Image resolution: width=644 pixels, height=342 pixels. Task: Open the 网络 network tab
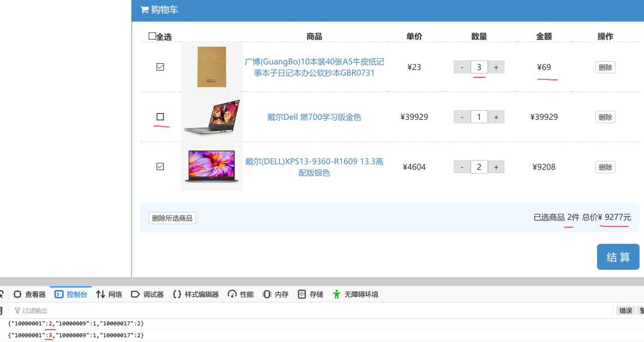[109, 295]
